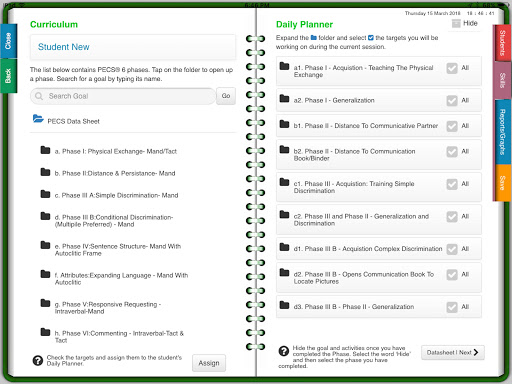Click folder icon for Phase IV: Sentence Structure
Viewport: 512px width, 384px height.
[45, 245]
